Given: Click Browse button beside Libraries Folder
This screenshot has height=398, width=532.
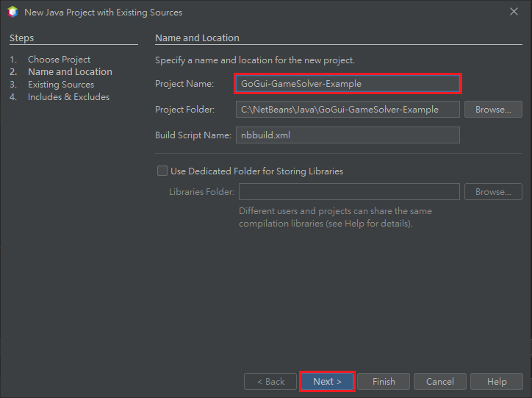Looking at the screenshot, I should coord(493,192).
